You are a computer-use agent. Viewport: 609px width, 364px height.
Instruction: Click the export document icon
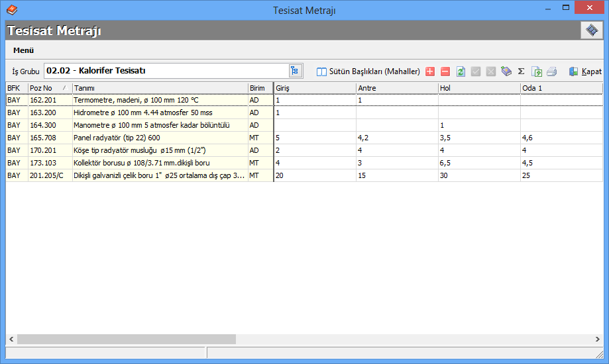pyautogui.click(x=537, y=71)
